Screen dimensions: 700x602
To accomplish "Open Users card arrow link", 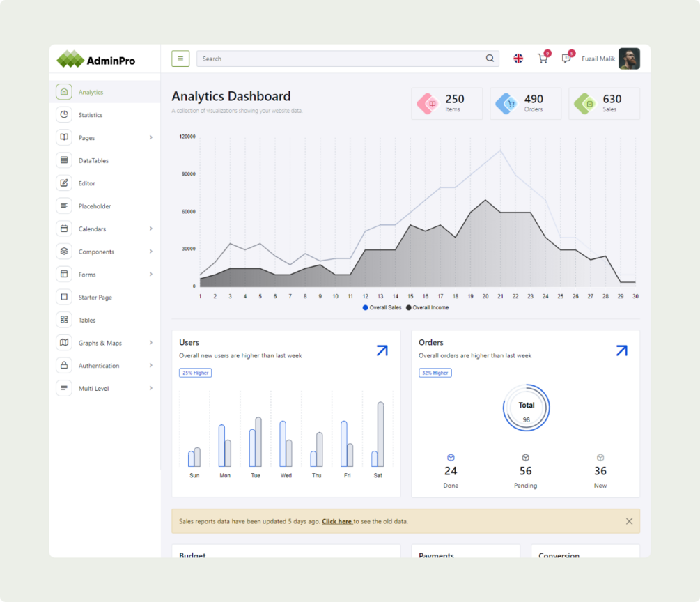I will (x=382, y=350).
